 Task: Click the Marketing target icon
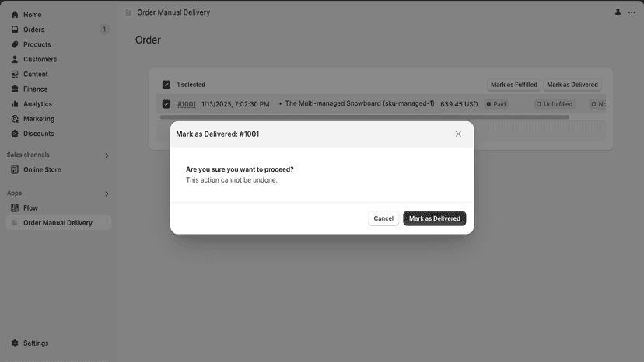15,119
